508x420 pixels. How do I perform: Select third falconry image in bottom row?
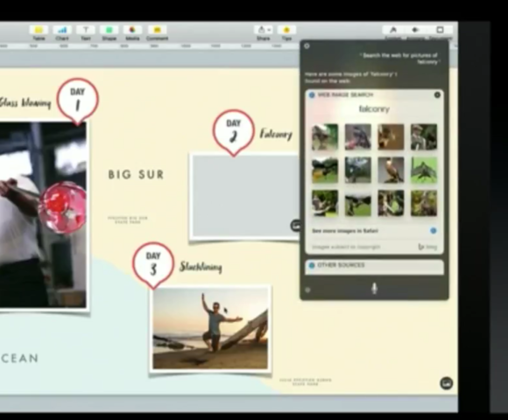[x=391, y=203]
